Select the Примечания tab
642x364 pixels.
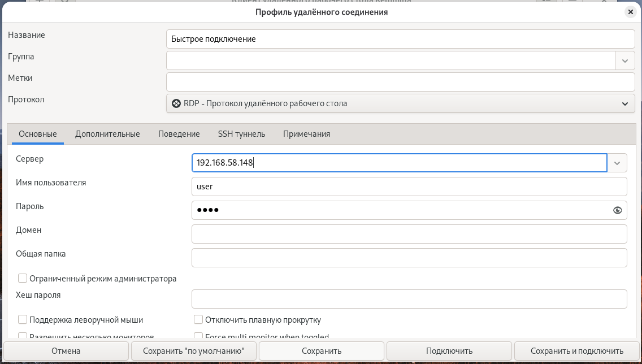[x=306, y=134]
